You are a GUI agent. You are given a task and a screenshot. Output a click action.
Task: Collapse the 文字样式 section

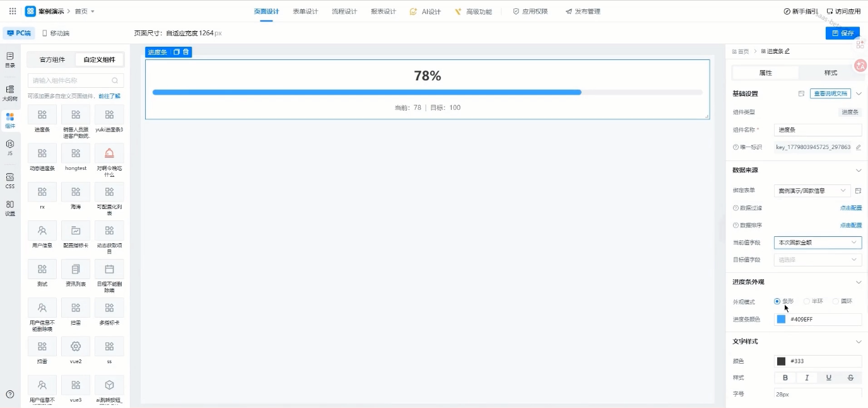(858, 342)
